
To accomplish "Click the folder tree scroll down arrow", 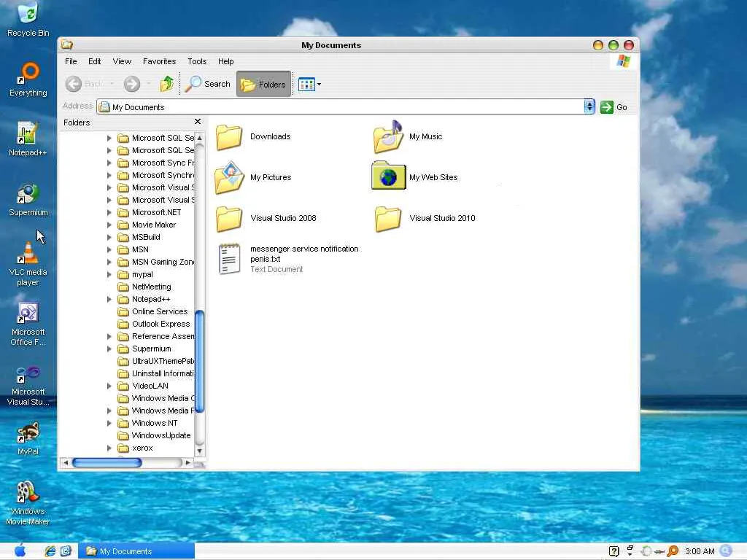I will [x=200, y=451].
